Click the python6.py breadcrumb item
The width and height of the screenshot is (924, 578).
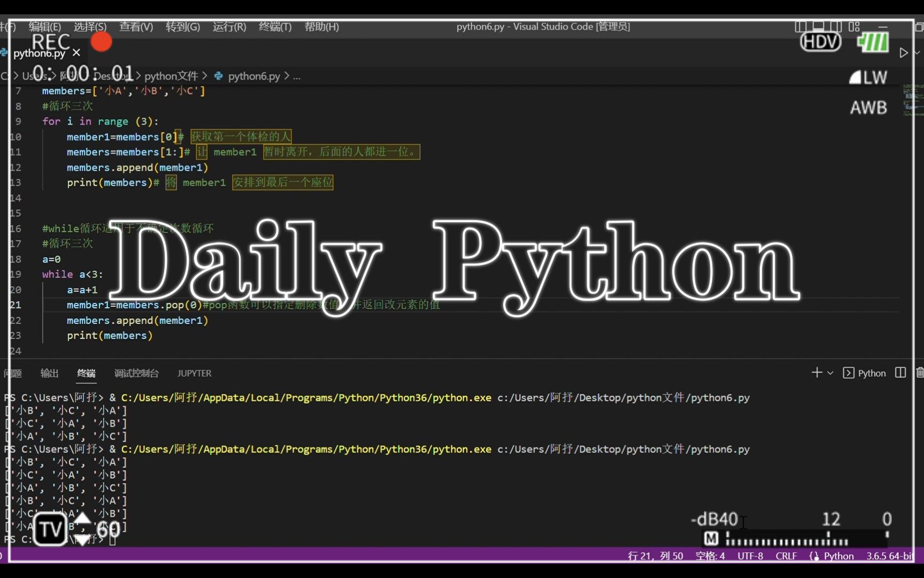click(x=254, y=76)
